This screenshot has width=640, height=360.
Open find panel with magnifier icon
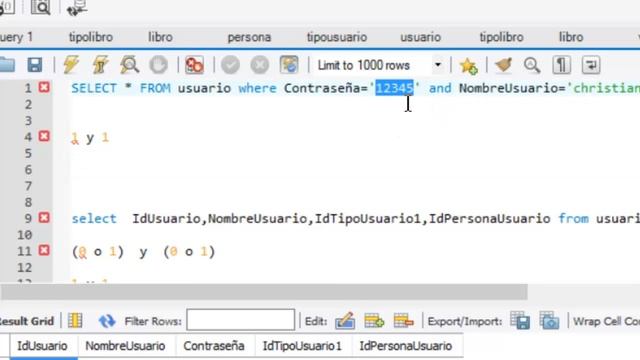[x=532, y=65]
